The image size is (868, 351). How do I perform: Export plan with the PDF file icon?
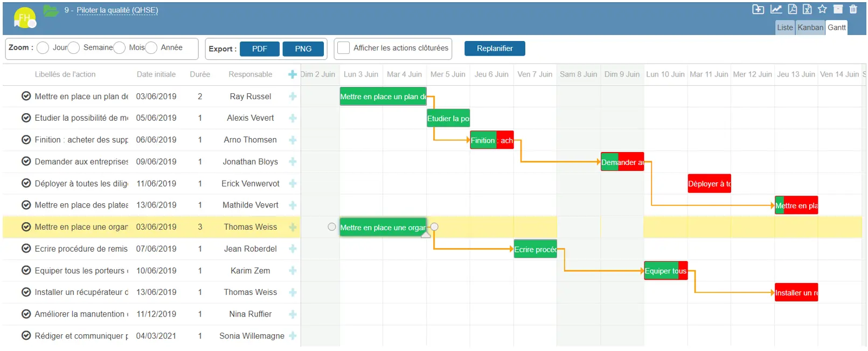[792, 9]
